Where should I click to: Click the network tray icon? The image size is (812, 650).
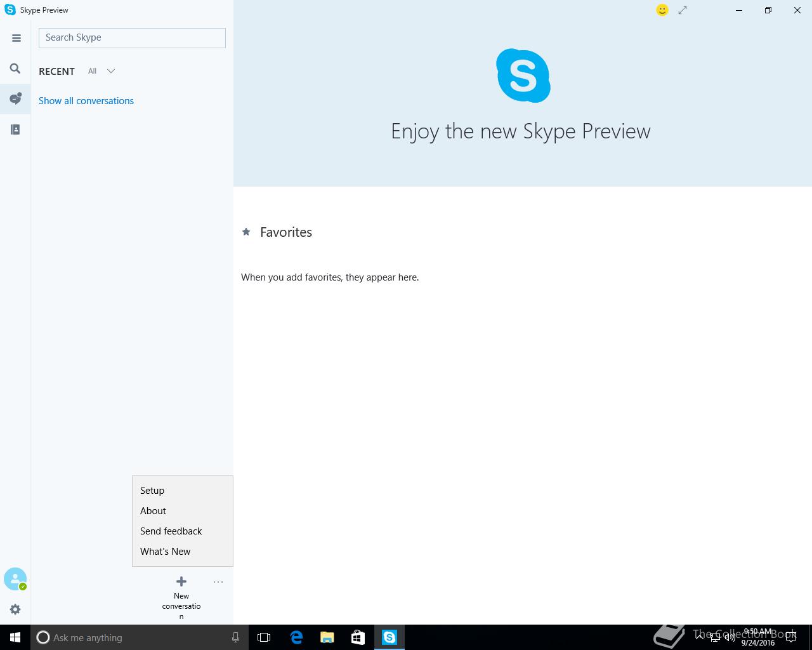(714, 638)
